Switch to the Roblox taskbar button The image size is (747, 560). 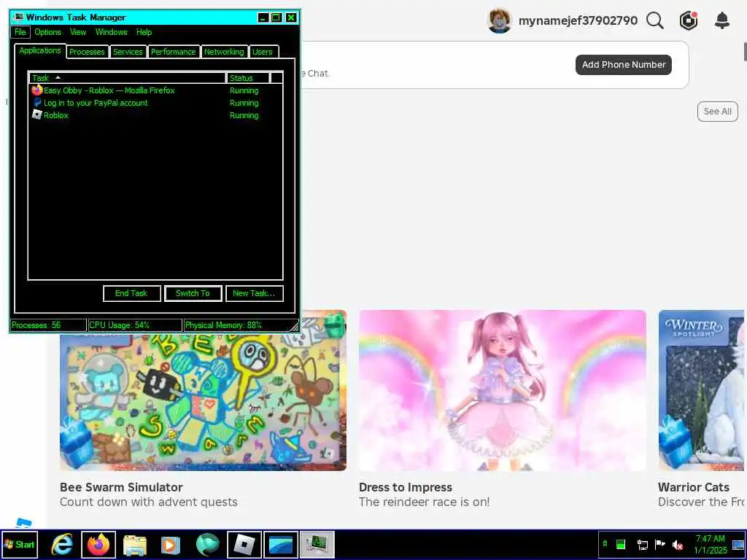244,544
